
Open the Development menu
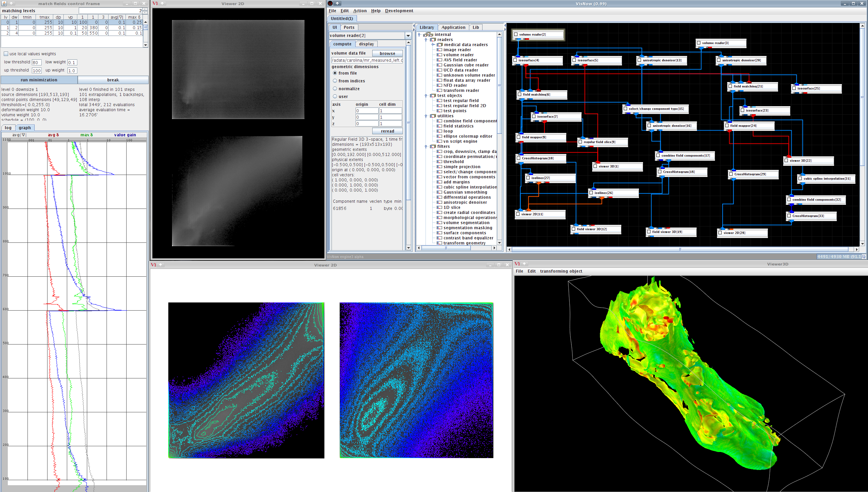click(x=399, y=11)
